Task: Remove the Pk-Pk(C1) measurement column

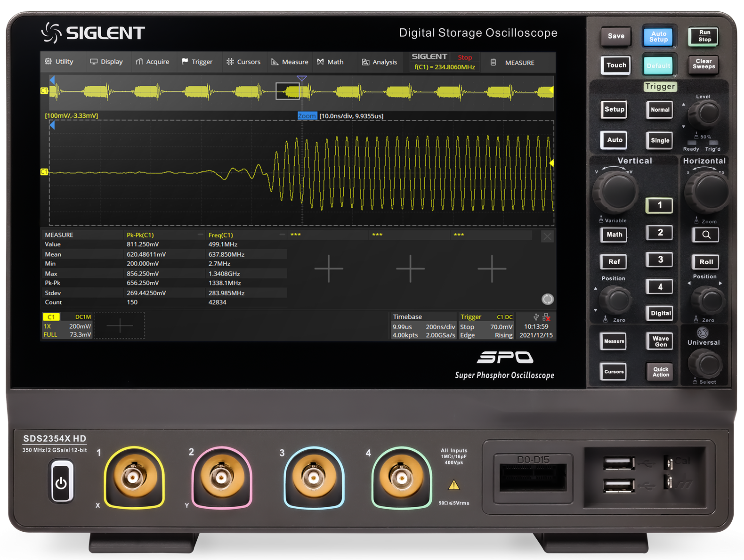Action: click(200, 235)
